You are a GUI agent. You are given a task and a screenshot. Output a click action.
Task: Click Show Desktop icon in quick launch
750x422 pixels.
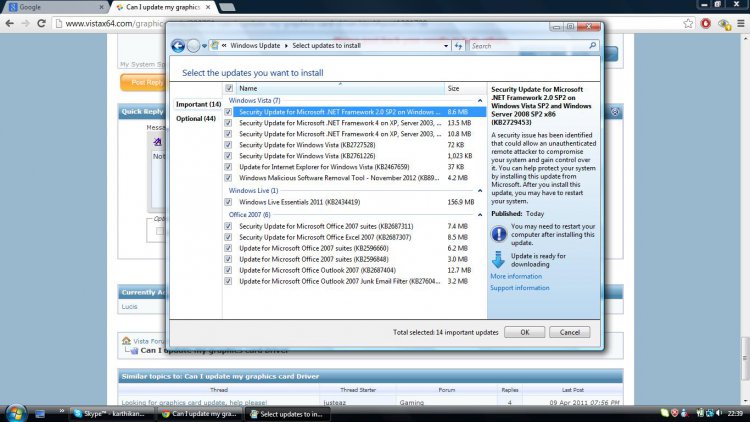[40, 414]
